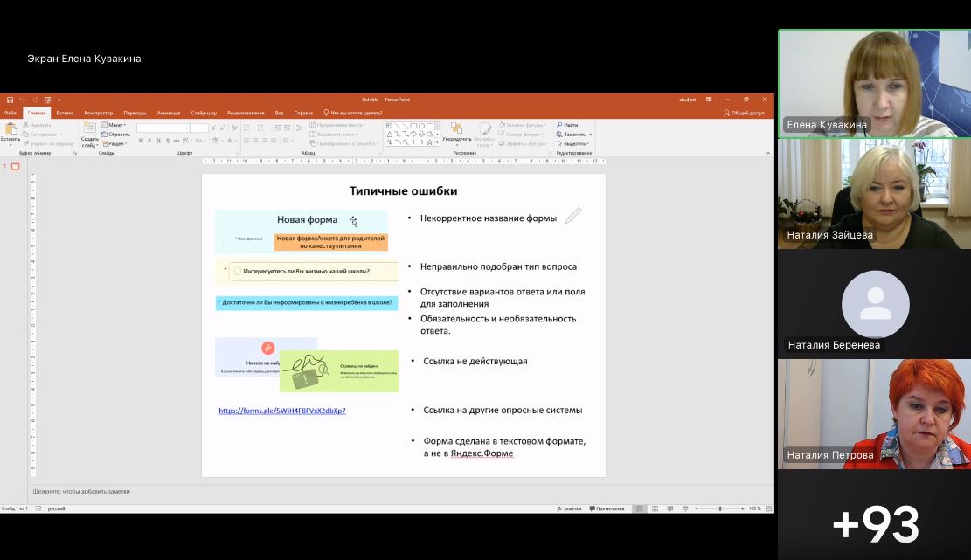Screen dimensions: 971x560
Task: Click the pencil icon on the slide
Action: click(572, 216)
